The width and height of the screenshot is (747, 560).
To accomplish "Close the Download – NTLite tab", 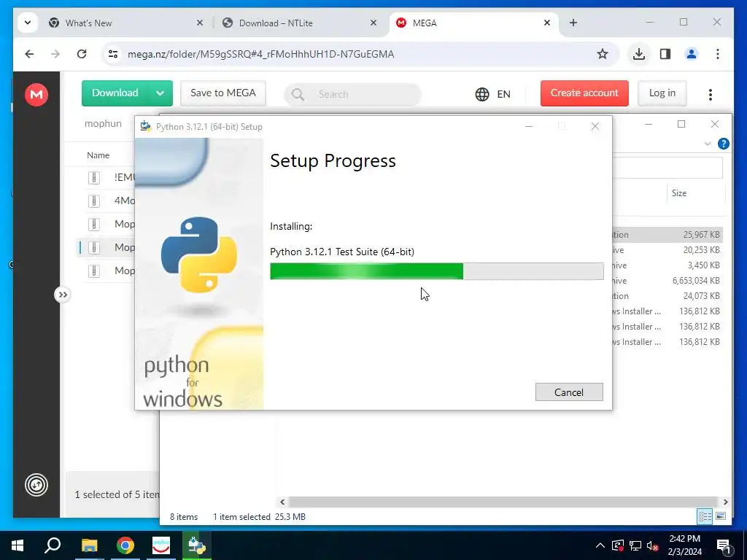I will (x=373, y=23).
